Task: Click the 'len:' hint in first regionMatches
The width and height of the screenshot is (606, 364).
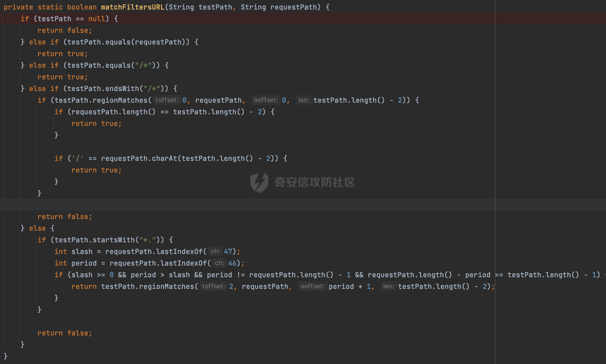Action: pos(304,100)
